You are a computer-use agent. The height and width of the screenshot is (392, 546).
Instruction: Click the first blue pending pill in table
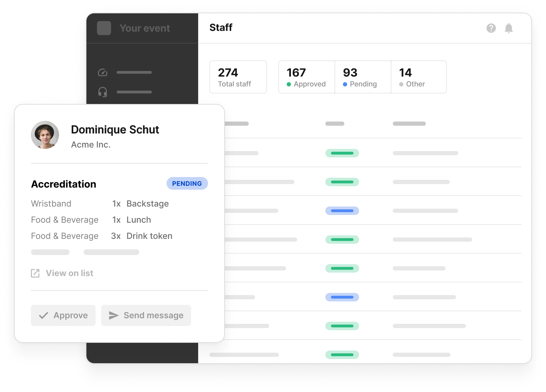tap(342, 211)
